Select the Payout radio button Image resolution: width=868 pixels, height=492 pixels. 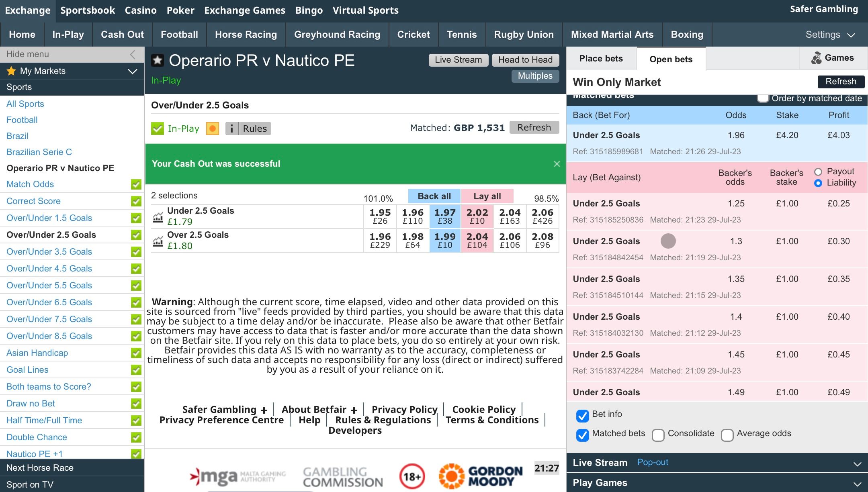pos(818,172)
